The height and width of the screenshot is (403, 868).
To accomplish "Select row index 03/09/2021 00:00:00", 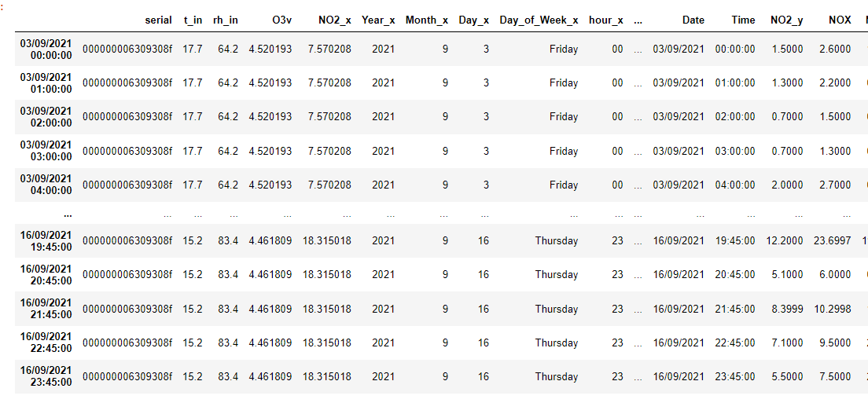I will tap(46, 49).
